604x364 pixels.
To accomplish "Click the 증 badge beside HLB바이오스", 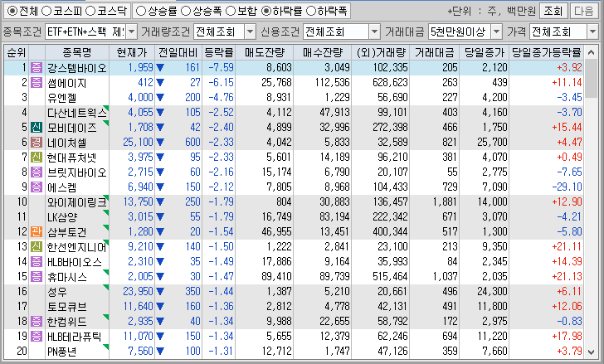I will [37, 261].
